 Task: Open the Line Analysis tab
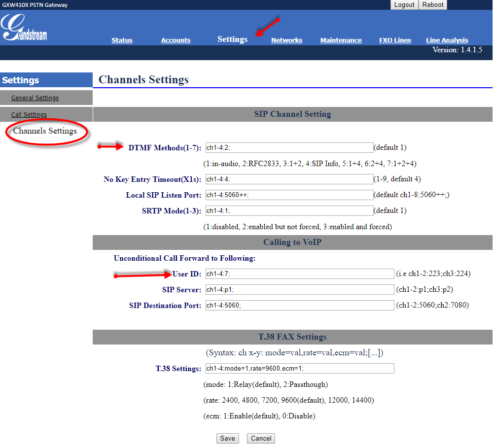[x=447, y=40]
